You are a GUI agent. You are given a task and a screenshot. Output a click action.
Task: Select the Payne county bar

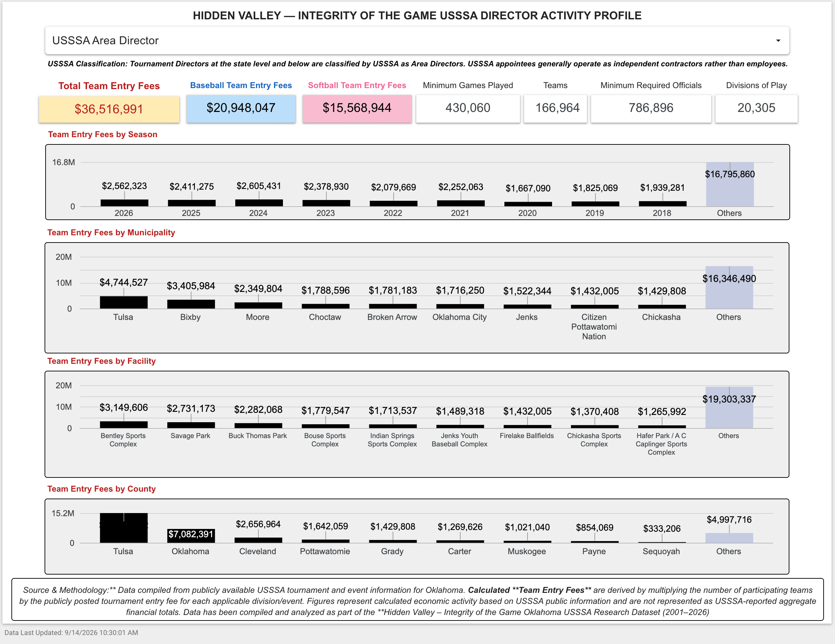click(595, 542)
